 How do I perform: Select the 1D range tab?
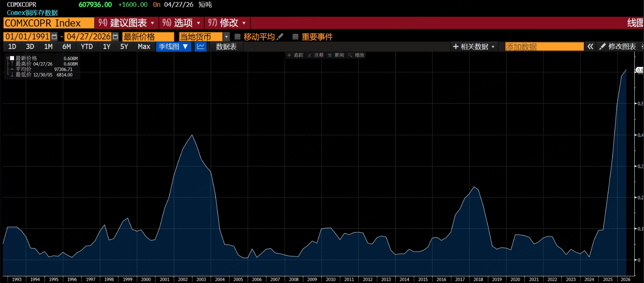12,47
